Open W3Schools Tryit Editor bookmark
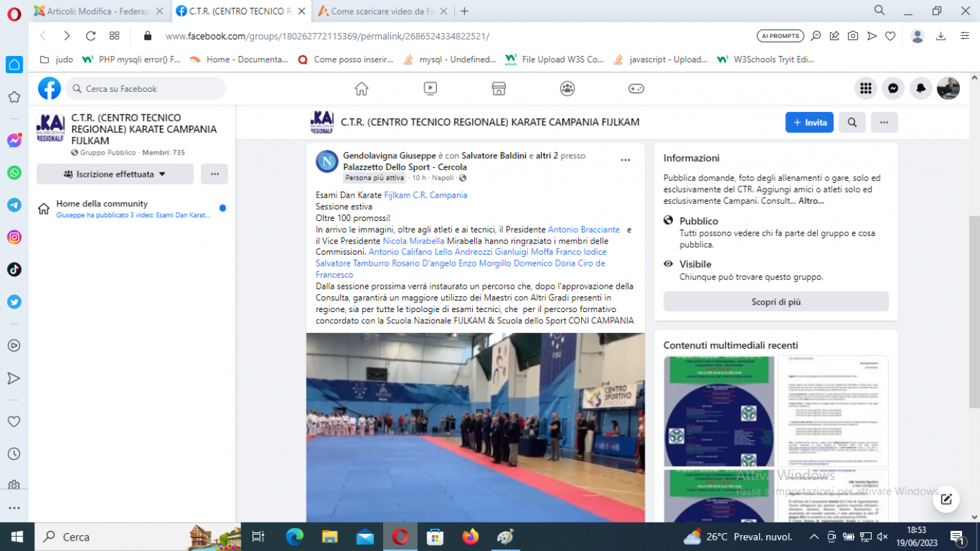The image size is (980, 551). [x=766, y=59]
